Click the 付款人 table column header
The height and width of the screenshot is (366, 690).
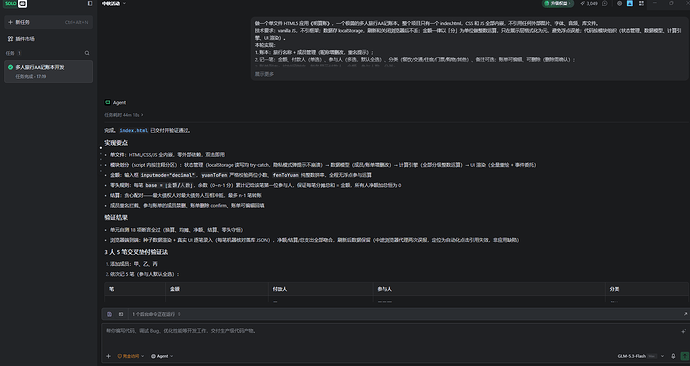(280, 289)
